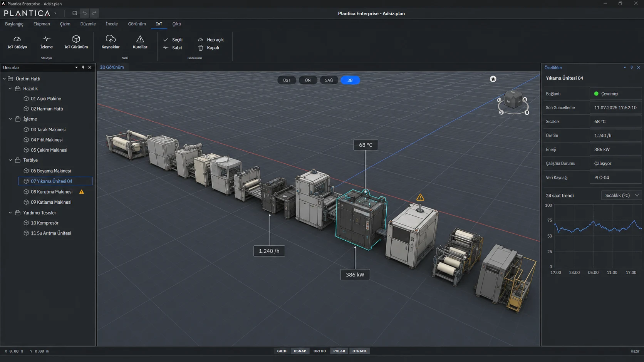Open the Düzenle ribbon tab
This screenshot has width=644, height=362.
[x=88, y=24]
